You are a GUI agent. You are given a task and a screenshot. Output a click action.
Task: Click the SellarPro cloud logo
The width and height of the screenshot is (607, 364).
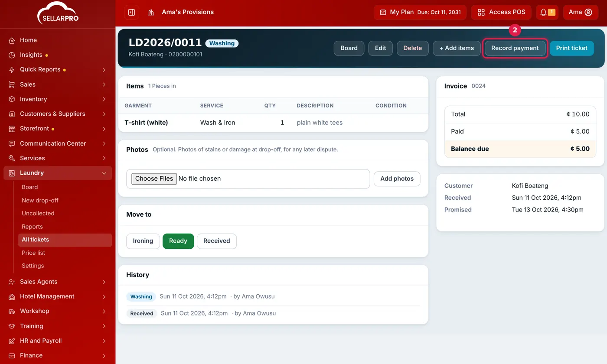58,13
